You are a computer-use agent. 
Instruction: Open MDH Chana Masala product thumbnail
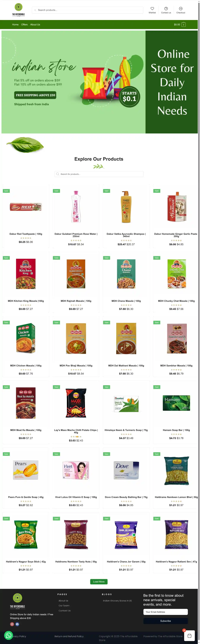[126, 274]
